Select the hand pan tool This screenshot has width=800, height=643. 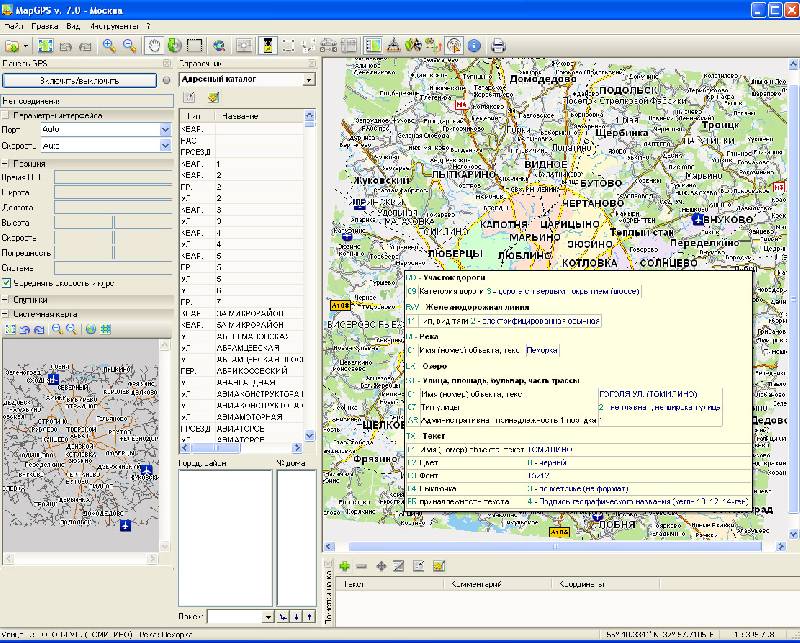click(154, 45)
